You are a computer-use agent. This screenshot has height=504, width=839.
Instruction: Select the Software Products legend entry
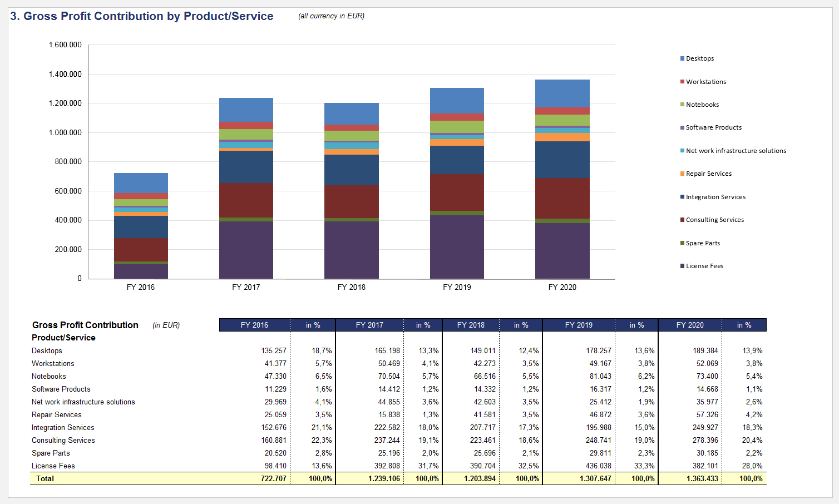point(713,127)
